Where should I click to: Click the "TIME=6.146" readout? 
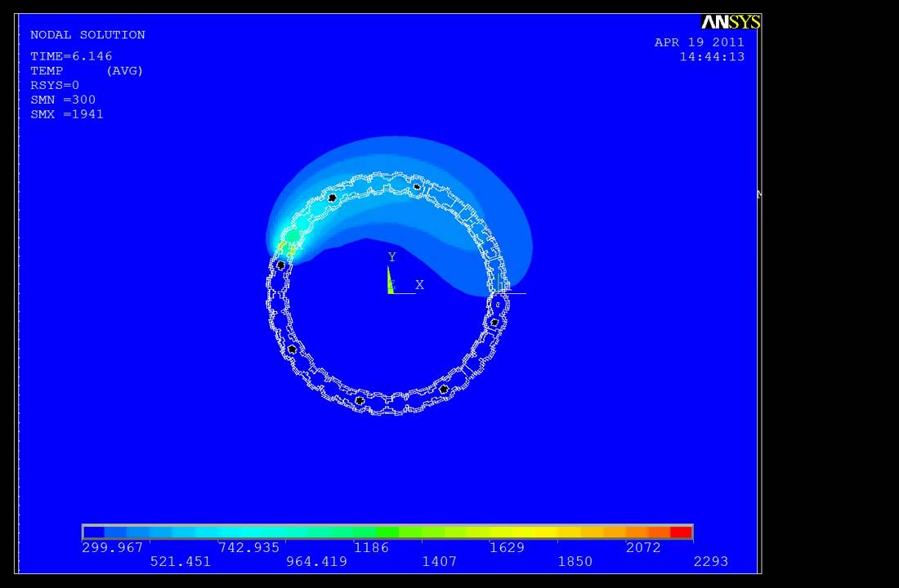point(71,56)
